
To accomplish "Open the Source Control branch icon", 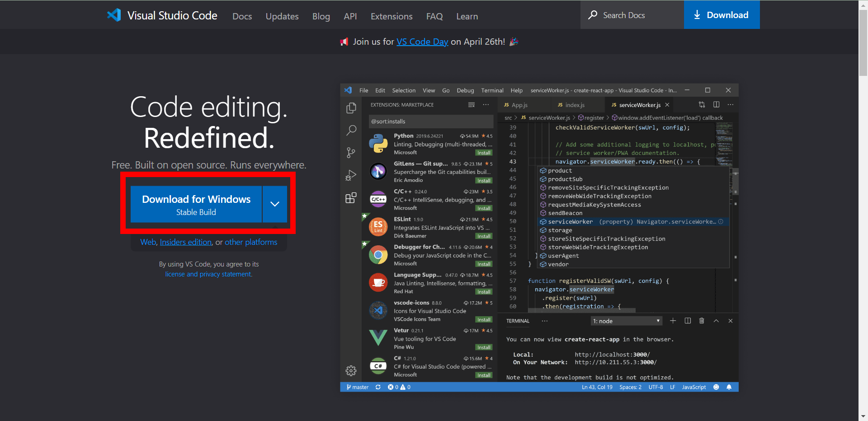I will pos(351,153).
